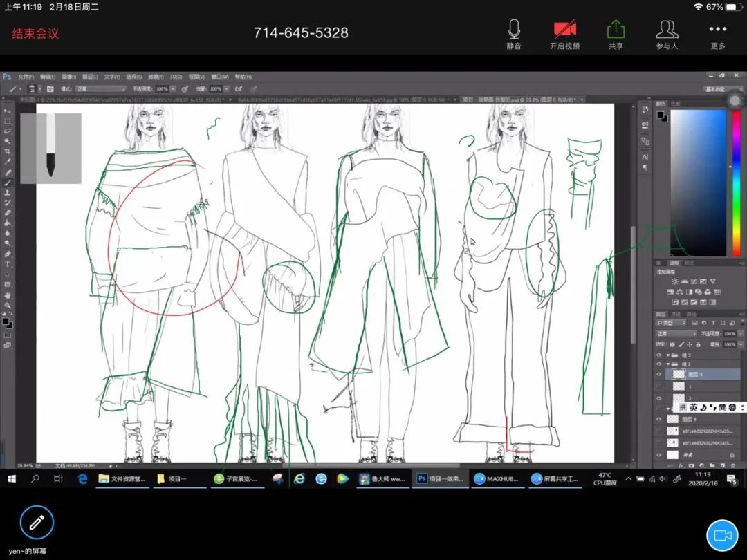747x560 pixels.
Task: Open the layer opacity dropdown arrow
Action: 740,333
